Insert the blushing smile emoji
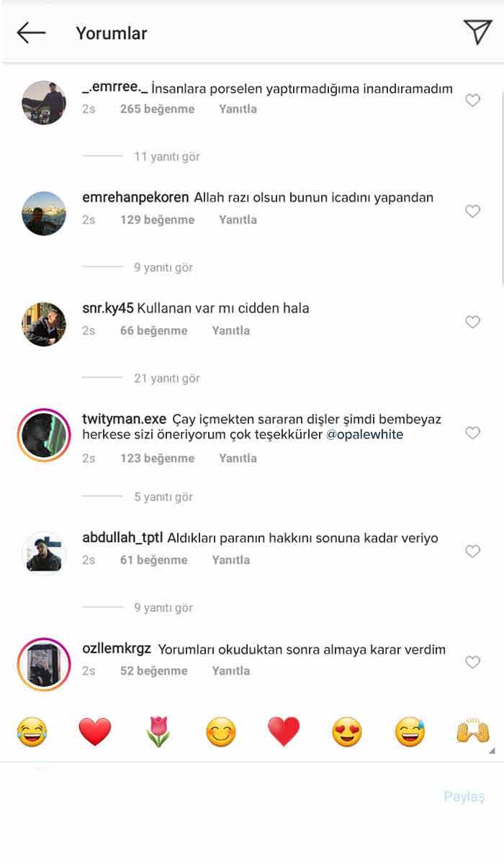 [221, 732]
